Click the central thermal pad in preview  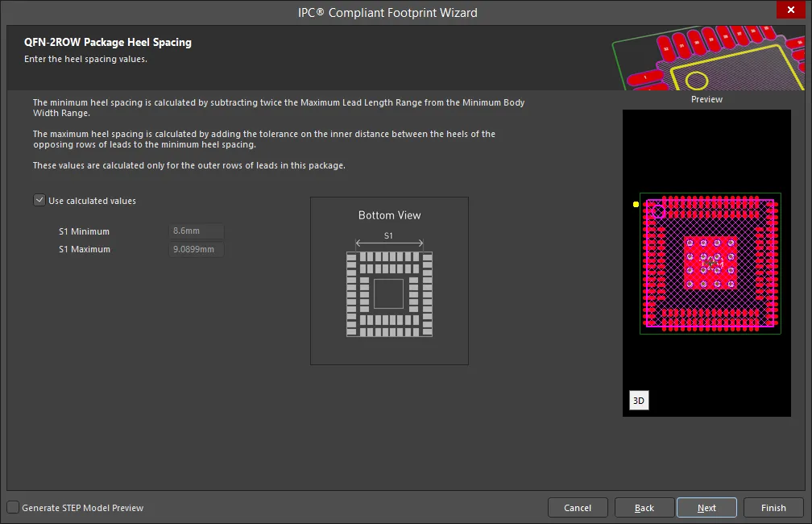[x=710, y=263]
